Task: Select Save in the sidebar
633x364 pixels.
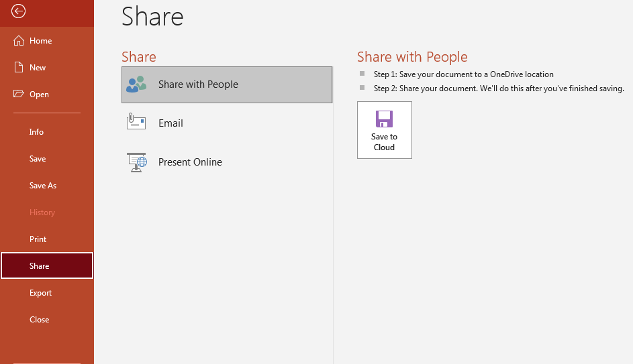Action: [x=38, y=159]
